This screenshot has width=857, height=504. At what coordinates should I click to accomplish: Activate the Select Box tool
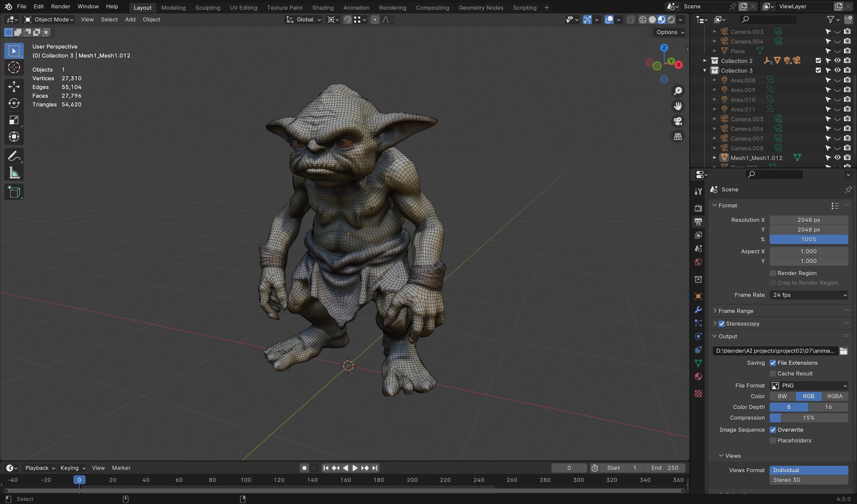(x=14, y=51)
